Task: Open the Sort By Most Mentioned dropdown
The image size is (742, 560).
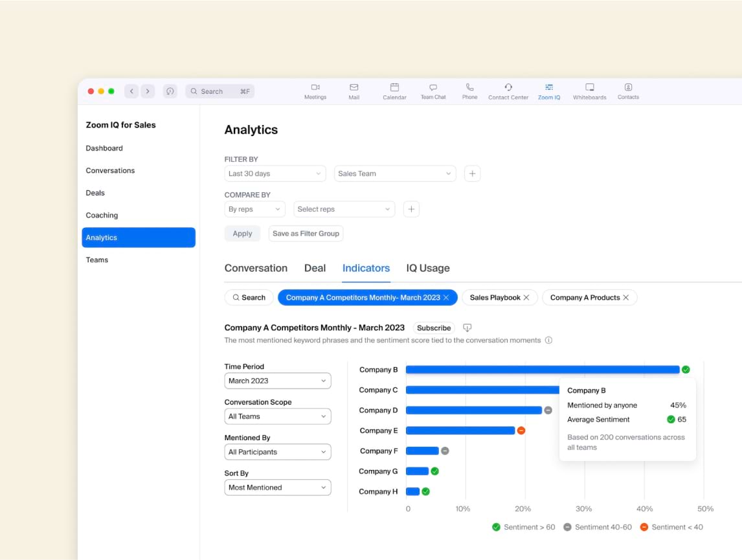Action: pos(277,487)
